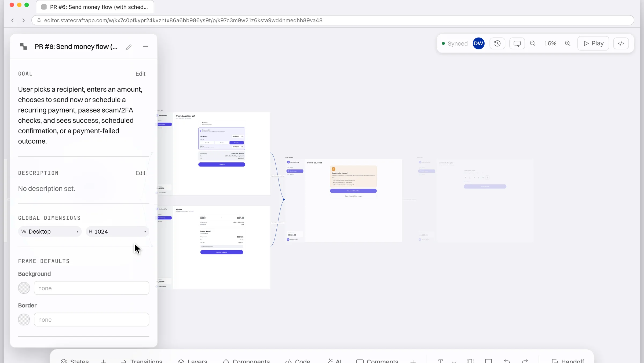This screenshot has height=363, width=644.
Task: Go forward with browser forward arrow
Action: click(x=24, y=20)
